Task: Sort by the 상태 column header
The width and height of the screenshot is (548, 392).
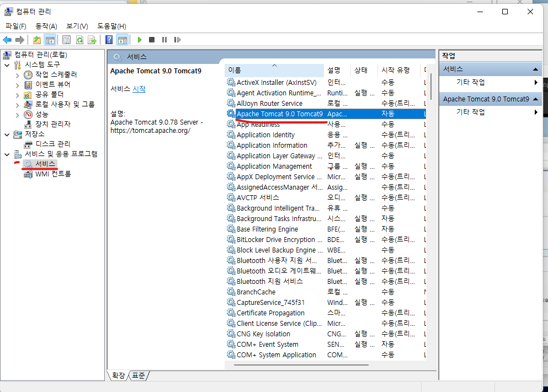Action: 364,70
